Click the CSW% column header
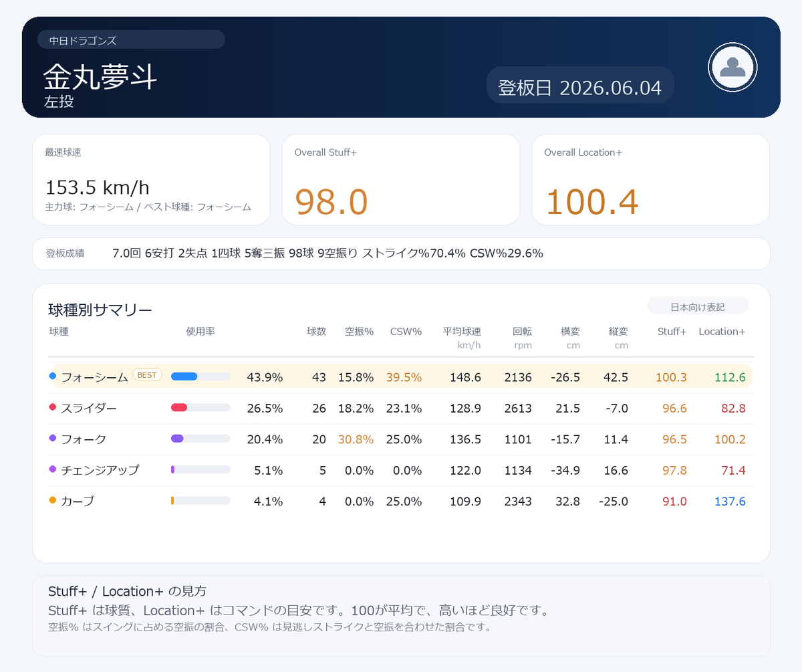This screenshot has height=672, width=802. (x=406, y=331)
